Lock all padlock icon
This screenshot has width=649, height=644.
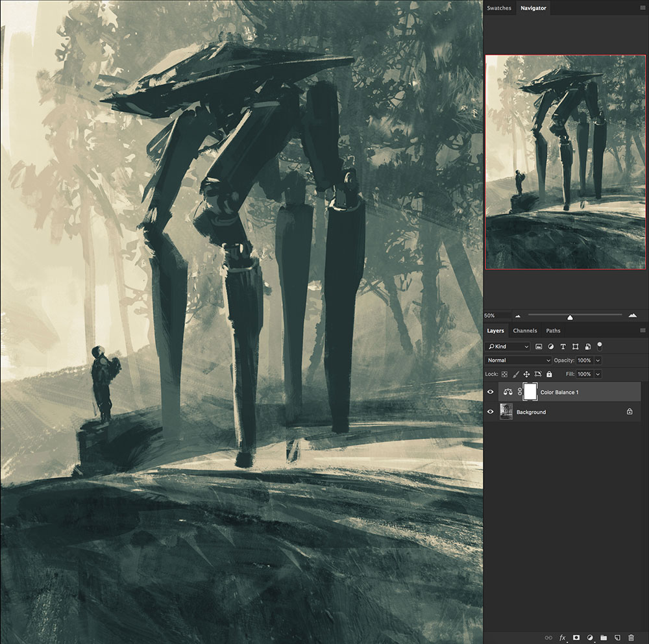[x=549, y=374]
